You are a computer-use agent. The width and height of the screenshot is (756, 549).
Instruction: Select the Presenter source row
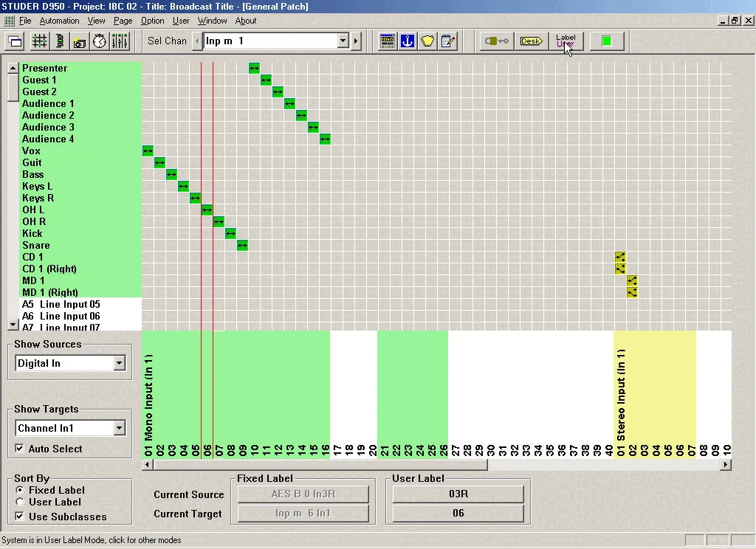point(80,69)
